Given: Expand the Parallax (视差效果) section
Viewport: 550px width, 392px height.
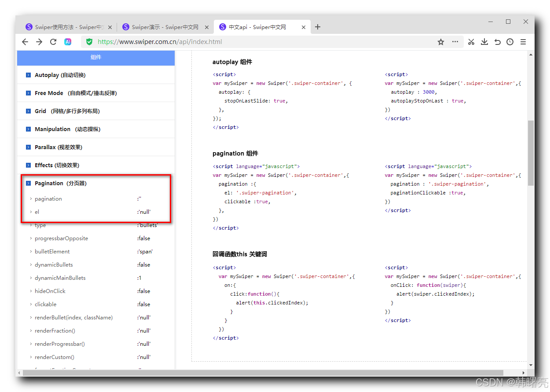Looking at the screenshot, I should pos(96,147).
